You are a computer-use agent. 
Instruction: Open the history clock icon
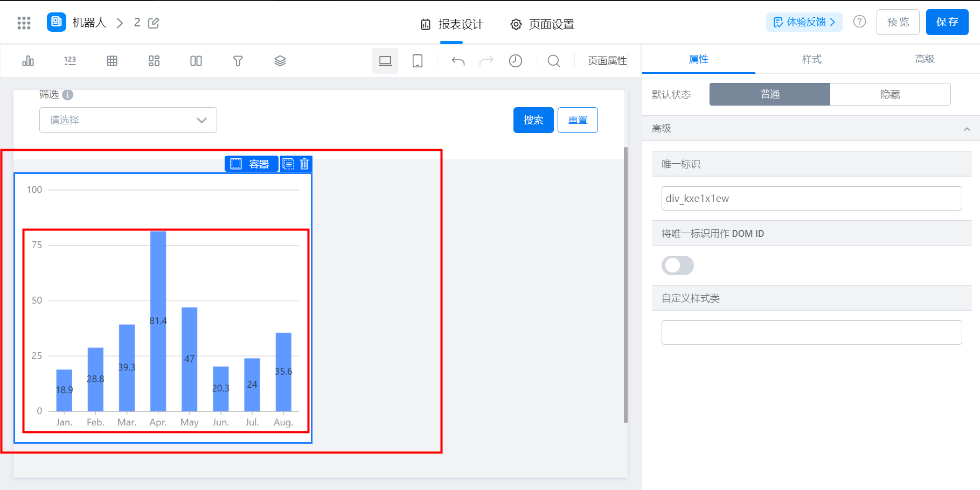516,61
